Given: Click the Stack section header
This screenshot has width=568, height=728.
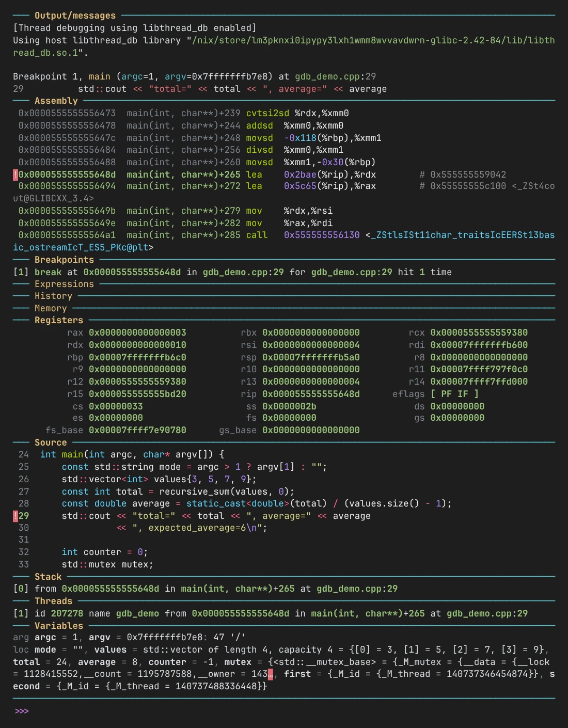Looking at the screenshot, I should (x=48, y=577).
